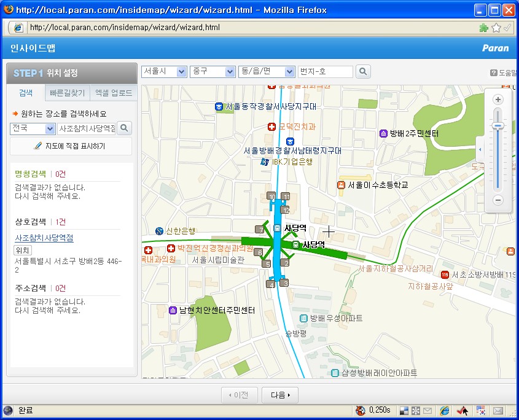This screenshot has width=519, height=420.
Task: Click the 인사이드맵 header title
Action: (33, 49)
